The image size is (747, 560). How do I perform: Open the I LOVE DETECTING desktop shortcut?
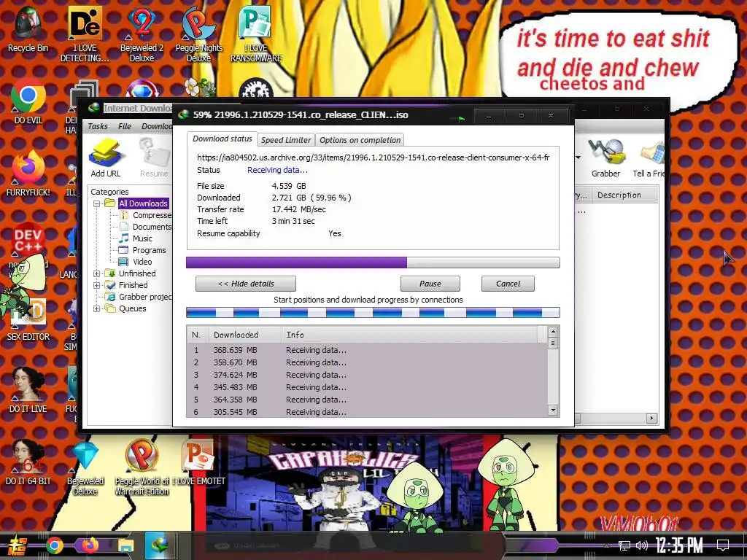(85, 34)
